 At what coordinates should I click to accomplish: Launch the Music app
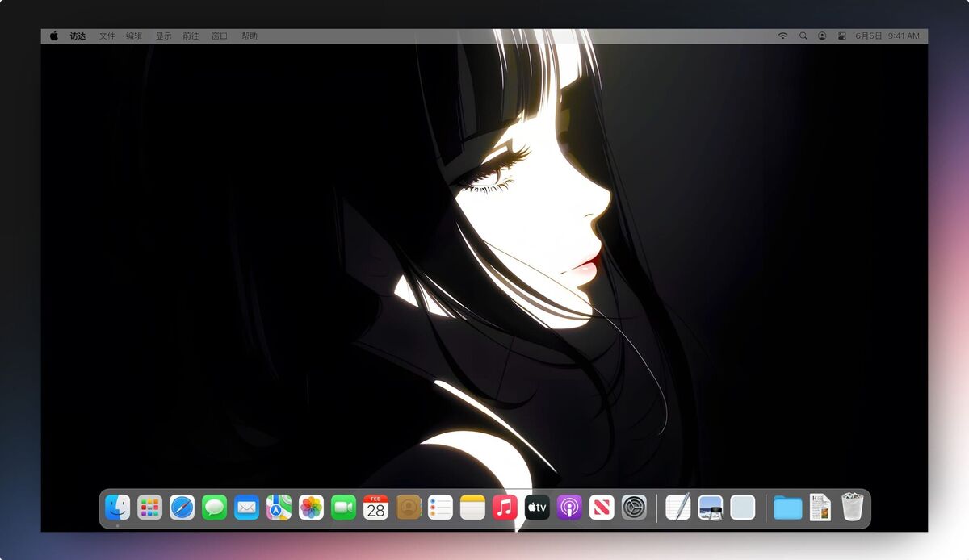pyautogui.click(x=505, y=508)
